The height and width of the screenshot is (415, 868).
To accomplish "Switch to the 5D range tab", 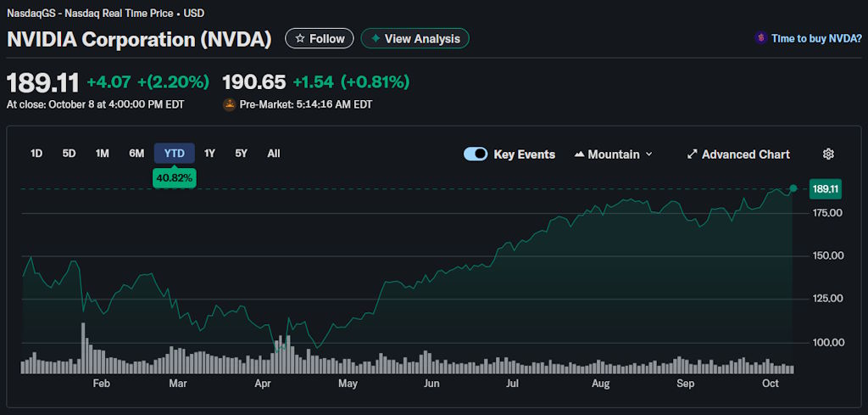I will coord(69,154).
